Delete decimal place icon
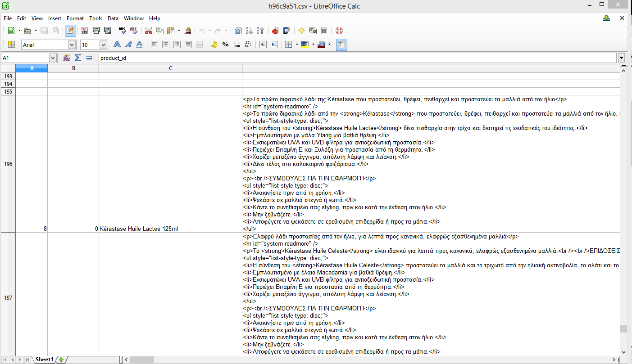The height and width of the screenshot is (364, 632). coord(248,45)
